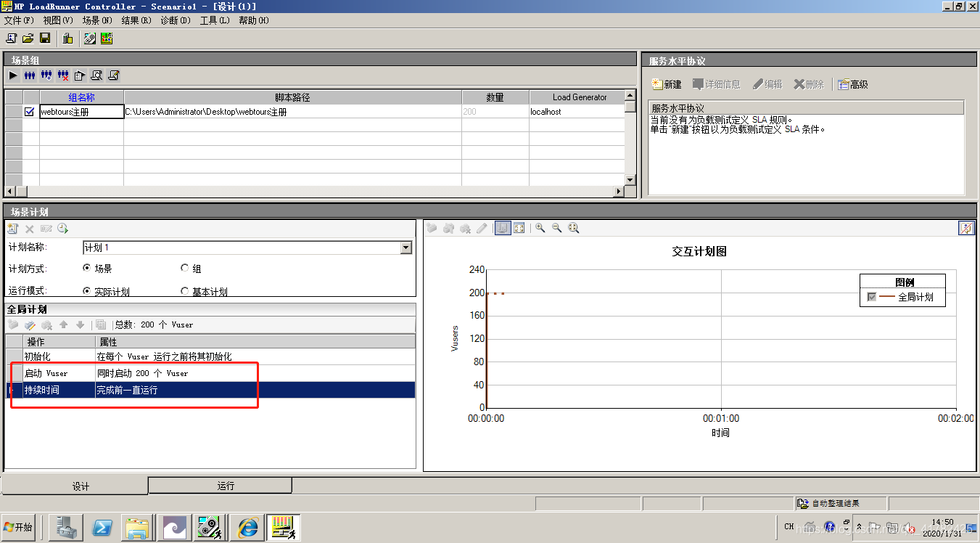Viewport: 980px width, 543px height.
Task: Open the 计划名称 dropdown arrow
Action: pos(405,248)
